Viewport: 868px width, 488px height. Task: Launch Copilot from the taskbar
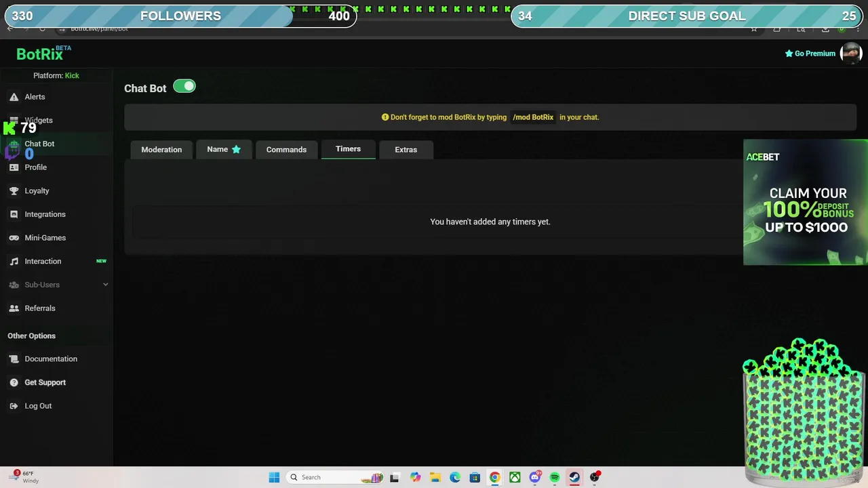click(x=415, y=477)
